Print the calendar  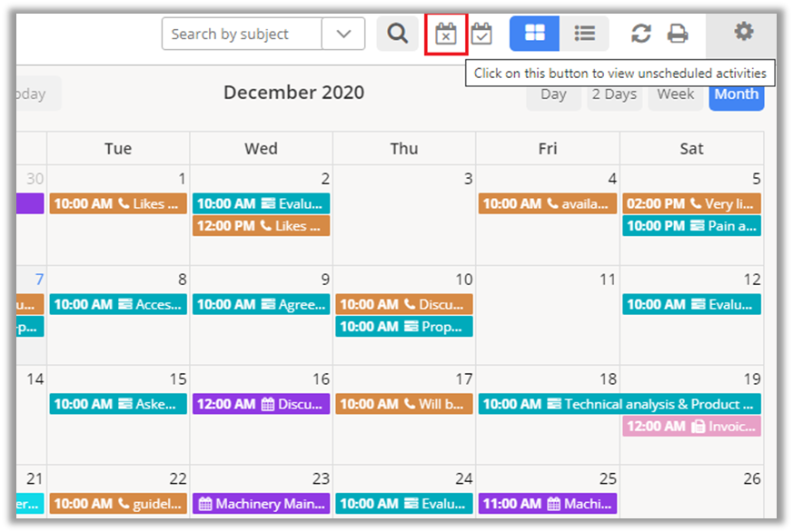click(678, 34)
